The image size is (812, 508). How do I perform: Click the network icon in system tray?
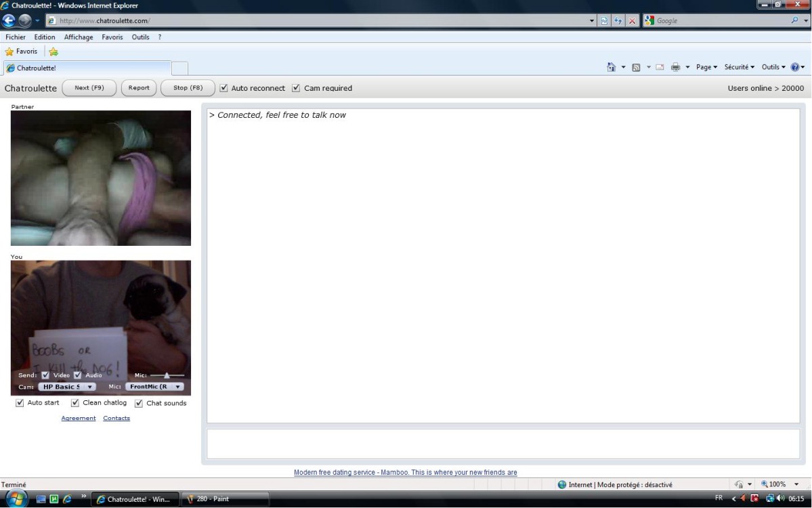[770, 498]
